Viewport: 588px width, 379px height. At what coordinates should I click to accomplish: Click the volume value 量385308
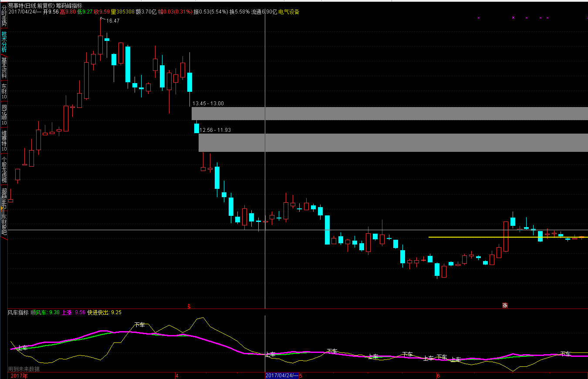(122, 12)
